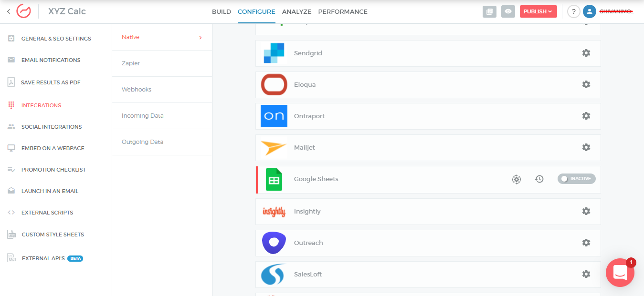Click the back arrow beside the logo

coord(9,11)
